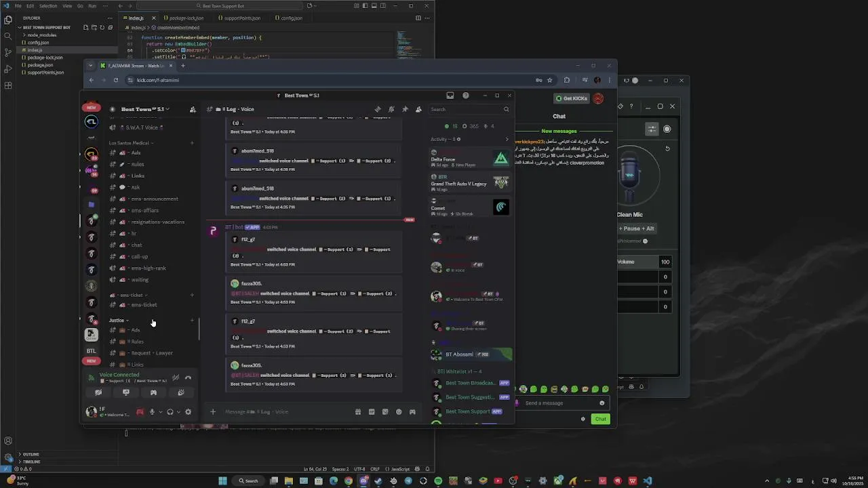The height and width of the screenshot is (488, 868).
Task: Click green Chat button on Kick
Action: tap(601, 419)
